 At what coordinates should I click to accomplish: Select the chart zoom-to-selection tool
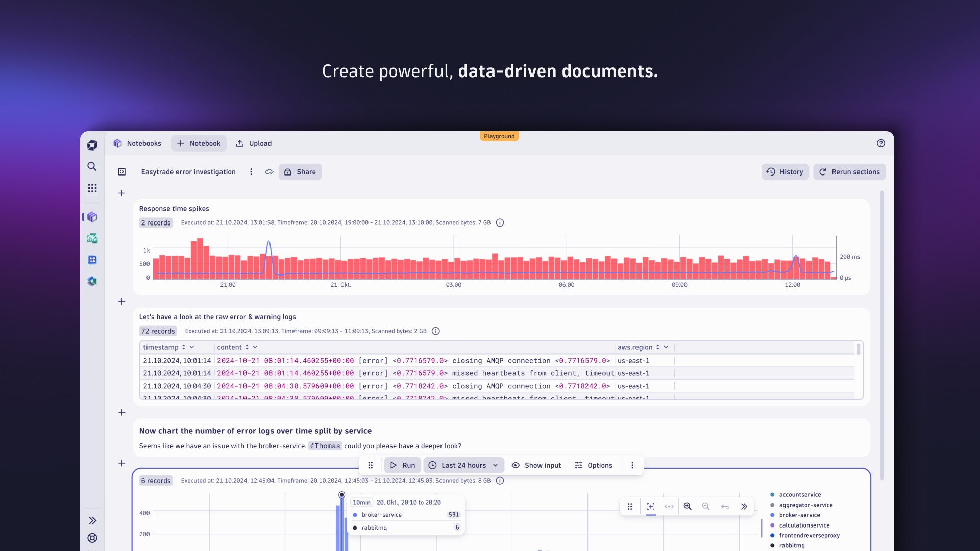(651, 507)
